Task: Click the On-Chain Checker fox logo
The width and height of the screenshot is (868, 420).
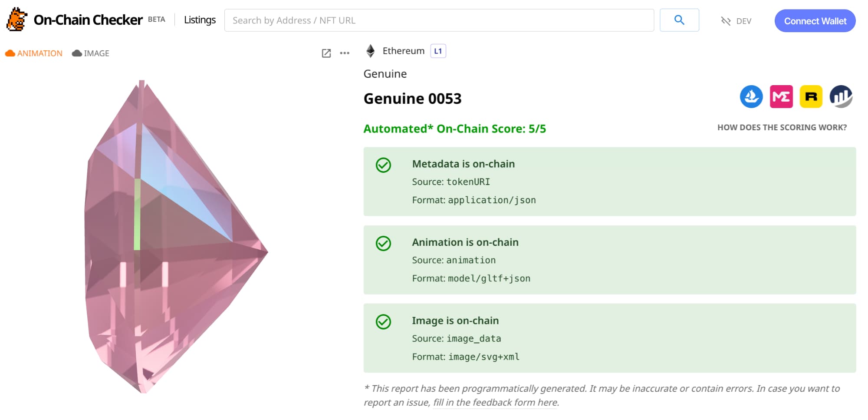Action: pos(16,20)
